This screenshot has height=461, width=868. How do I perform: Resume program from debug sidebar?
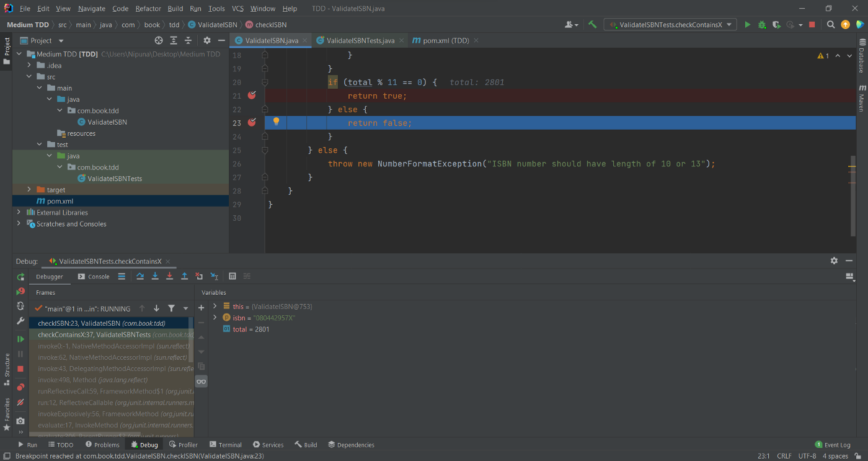20,339
